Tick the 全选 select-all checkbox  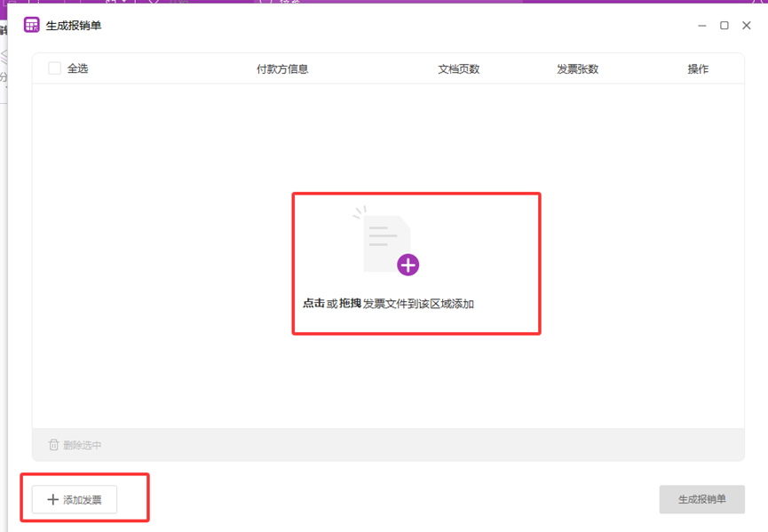(x=55, y=68)
